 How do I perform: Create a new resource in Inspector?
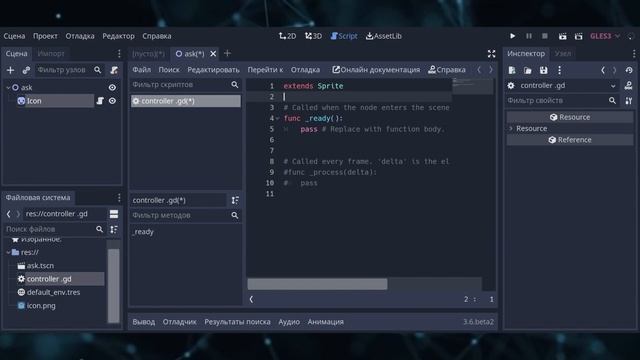[512, 70]
